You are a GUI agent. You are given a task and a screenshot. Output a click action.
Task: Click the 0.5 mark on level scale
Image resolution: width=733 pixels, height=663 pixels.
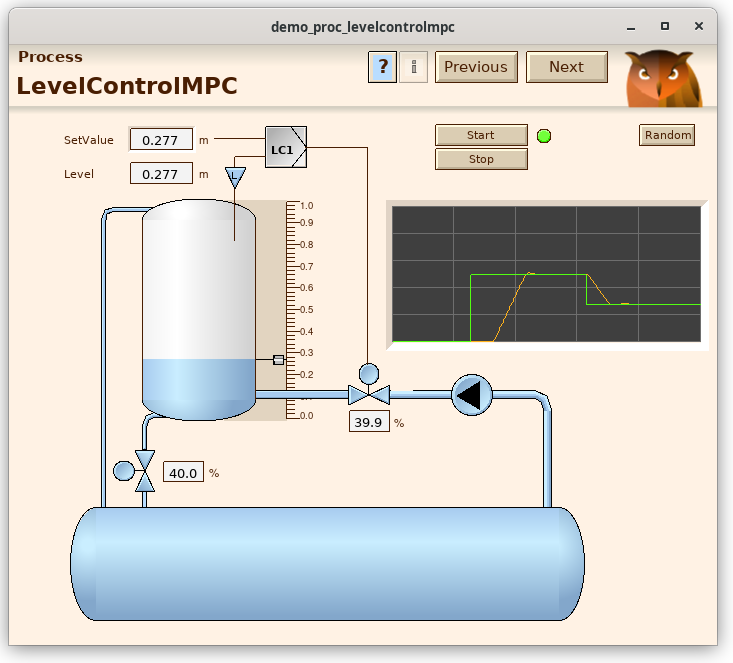click(307, 310)
